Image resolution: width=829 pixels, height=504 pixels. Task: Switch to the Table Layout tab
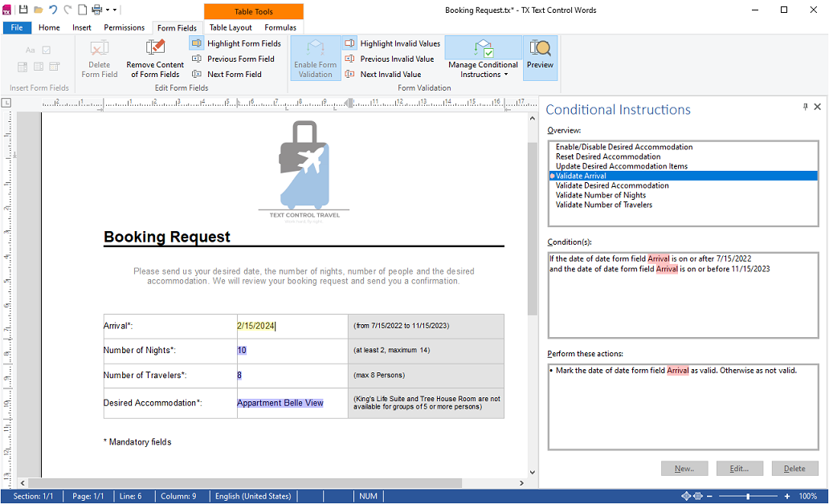[x=231, y=27]
